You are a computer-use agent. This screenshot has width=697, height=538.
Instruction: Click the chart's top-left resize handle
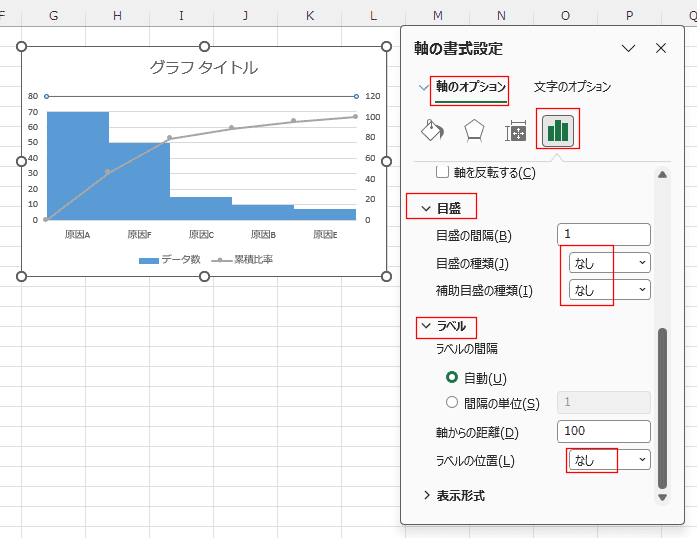[x=21, y=47]
